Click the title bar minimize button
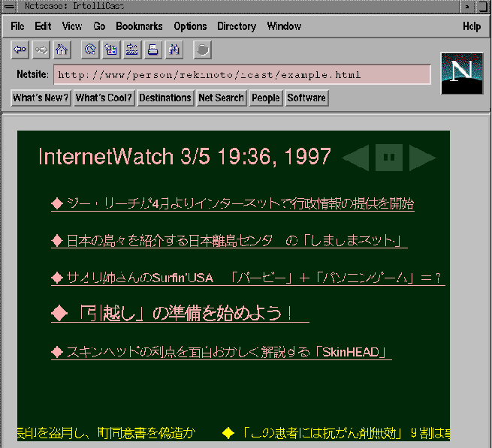The image size is (492, 448). tap(467, 7)
